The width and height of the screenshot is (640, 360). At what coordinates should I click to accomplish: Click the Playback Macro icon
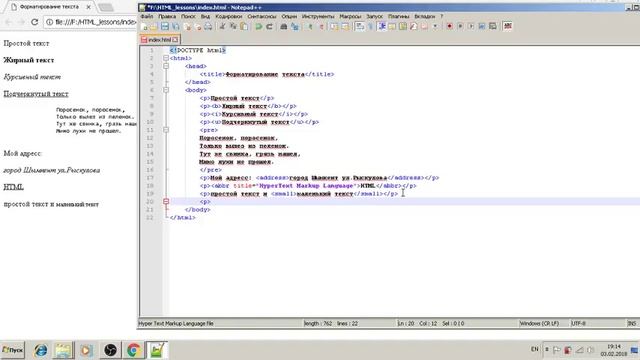coord(471,27)
